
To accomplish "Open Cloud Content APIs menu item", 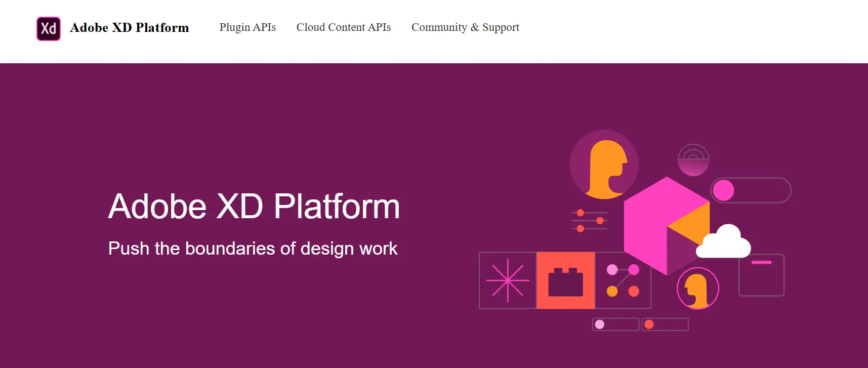I will point(344,27).
